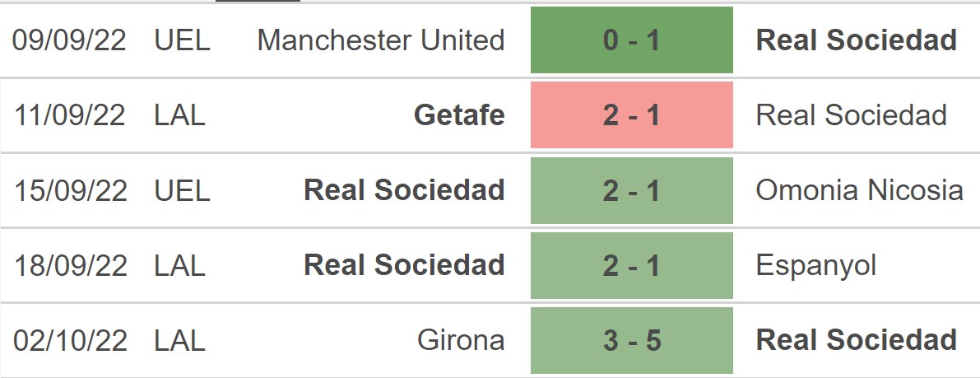Select the Girona team name

pyautogui.click(x=461, y=340)
